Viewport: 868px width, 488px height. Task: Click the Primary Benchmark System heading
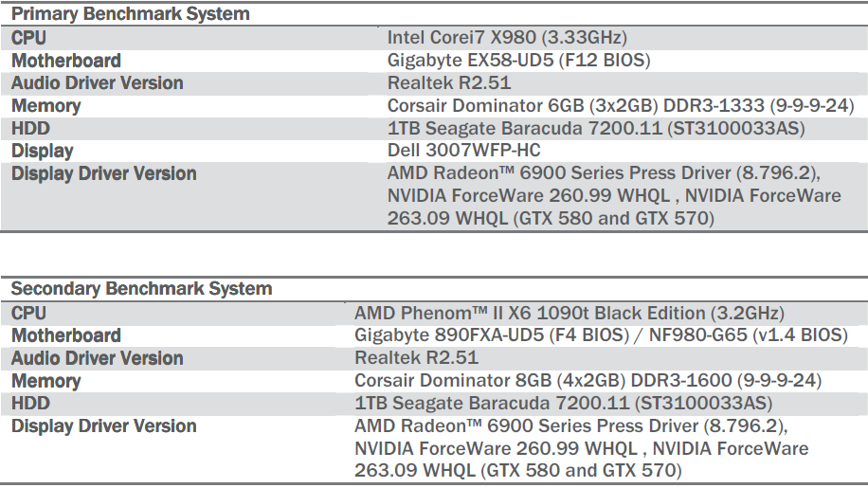(130, 14)
